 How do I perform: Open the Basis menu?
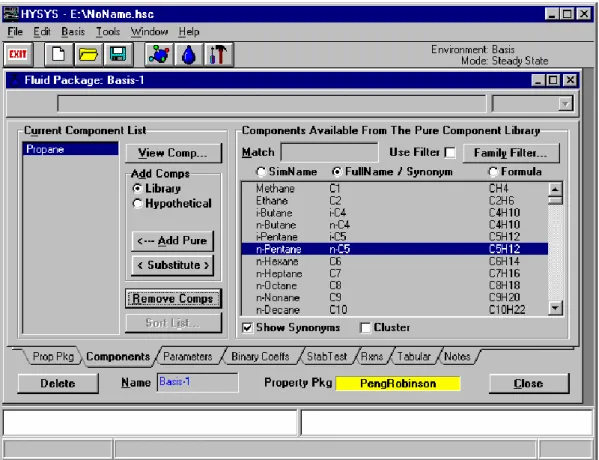73,32
